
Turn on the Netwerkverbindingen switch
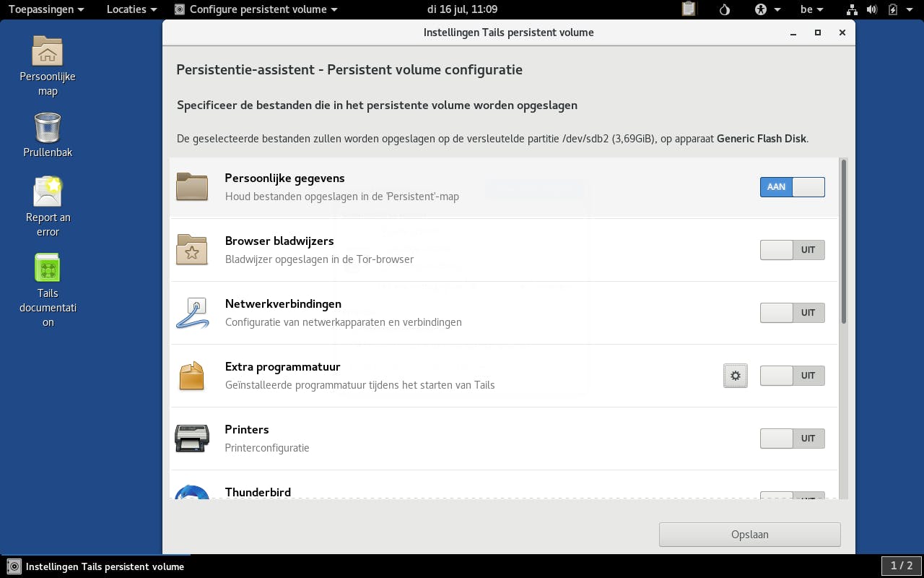792,313
